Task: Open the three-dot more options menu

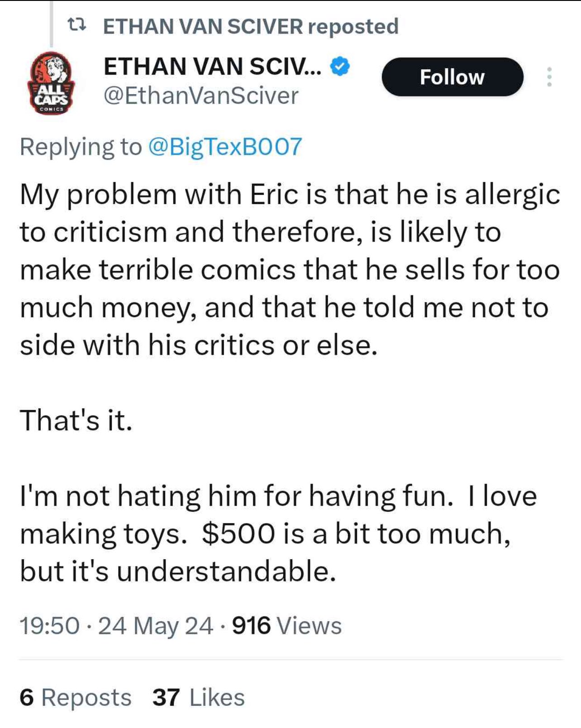Action: coord(549,77)
